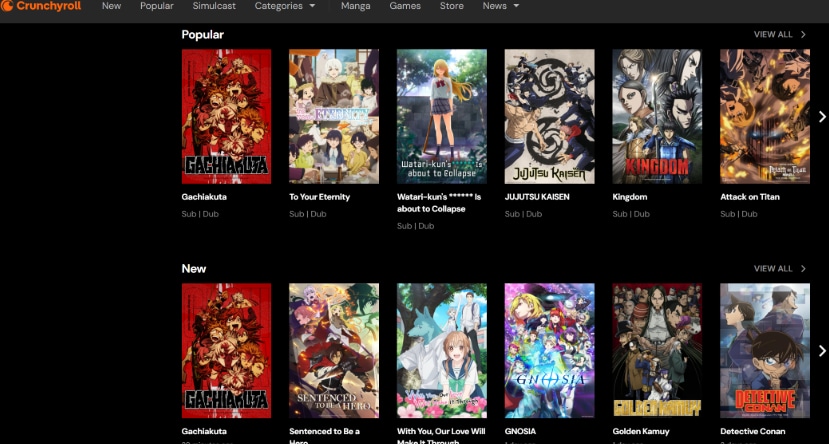Screen dimensions: 829x444
Task: Expand the News dropdown
Action: click(501, 6)
